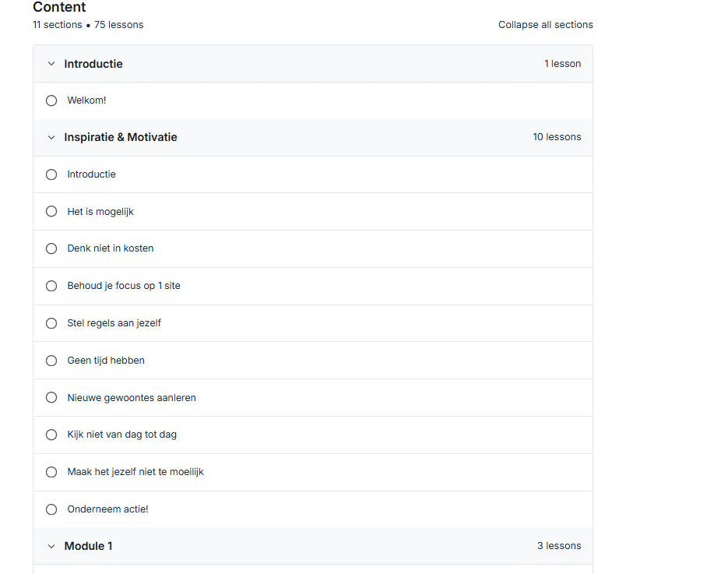Tick the Kijk niet van dag tot dag circle
728x574 pixels.
51,435
